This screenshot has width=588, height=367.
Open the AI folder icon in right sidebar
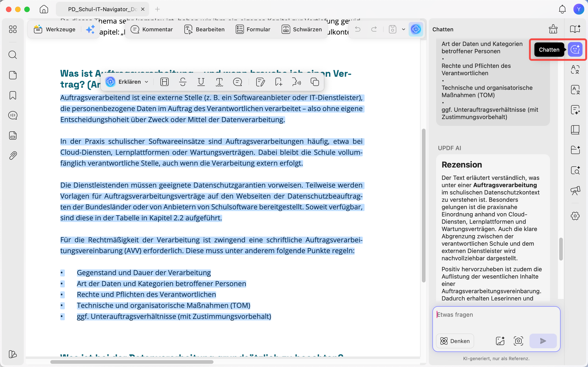575,150
